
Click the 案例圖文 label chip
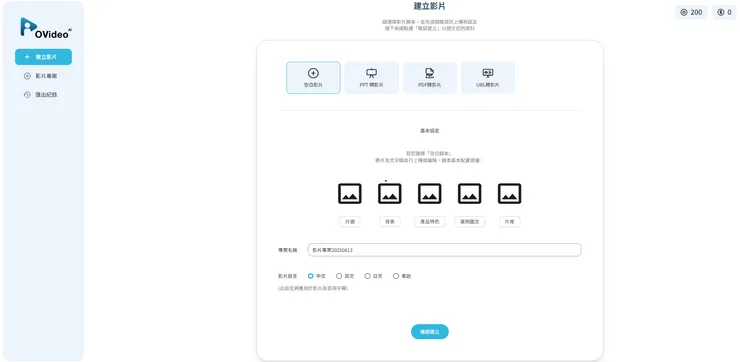click(x=470, y=222)
